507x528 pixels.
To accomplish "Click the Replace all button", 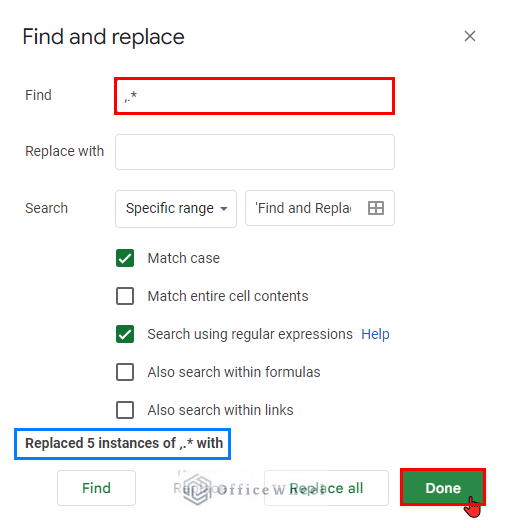I will (x=326, y=488).
